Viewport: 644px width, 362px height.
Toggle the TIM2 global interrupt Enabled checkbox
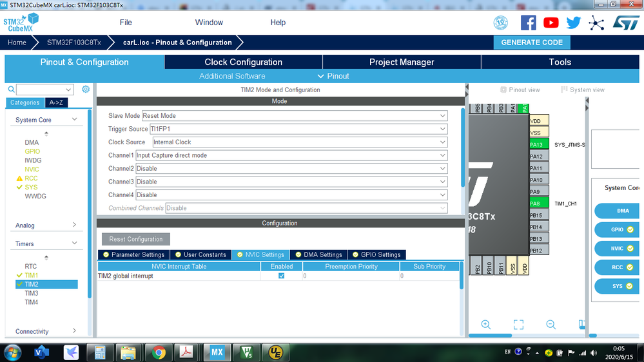[281, 276]
